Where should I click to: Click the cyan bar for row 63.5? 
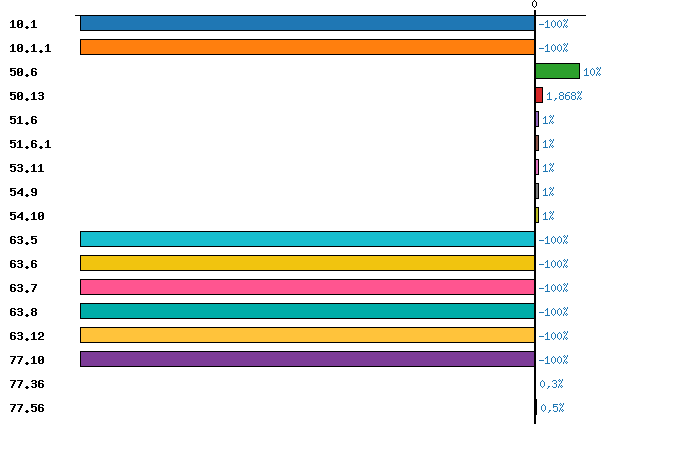[307, 239]
